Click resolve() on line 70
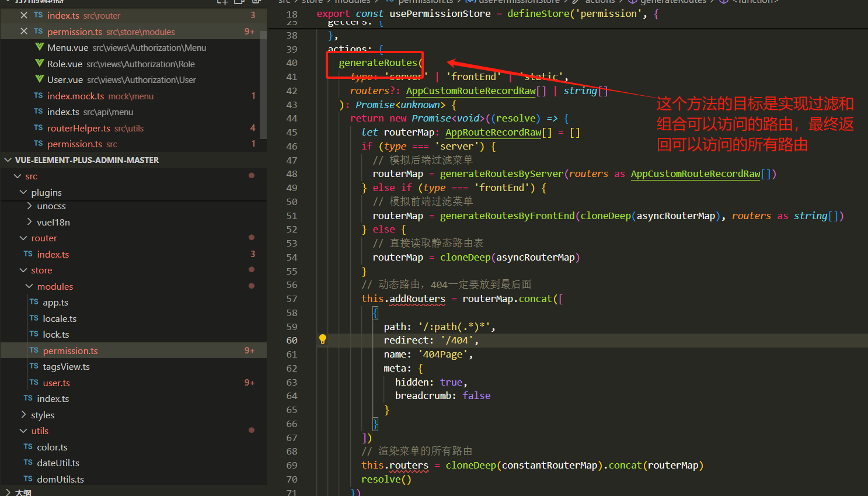The height and width of the screenshot is (496, 868). (x=386, y=479)
